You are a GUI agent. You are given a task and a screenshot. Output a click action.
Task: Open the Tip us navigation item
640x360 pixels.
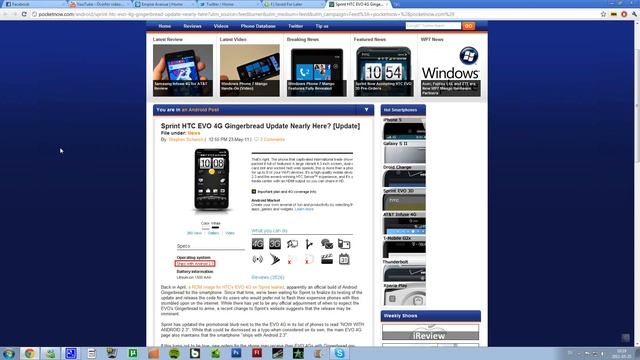tap(322, 26)
